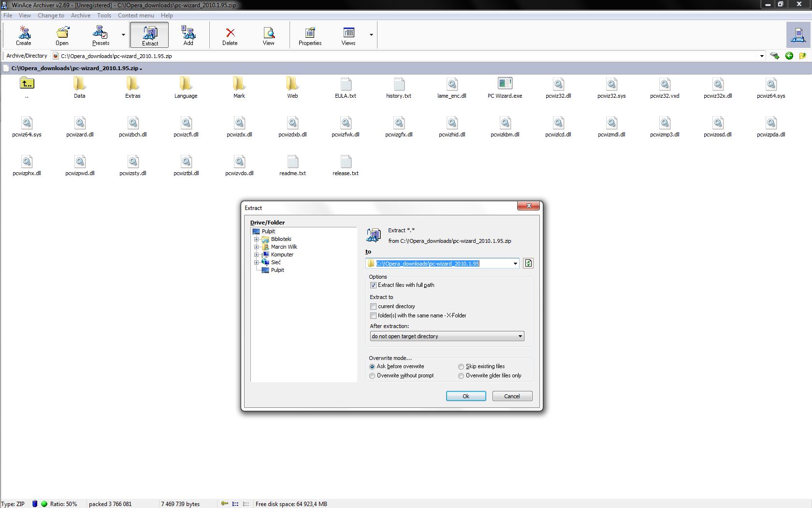Open the Tools menu
Image resolution: width=812 pixels, height=508 pixels.
pos(104,15)
